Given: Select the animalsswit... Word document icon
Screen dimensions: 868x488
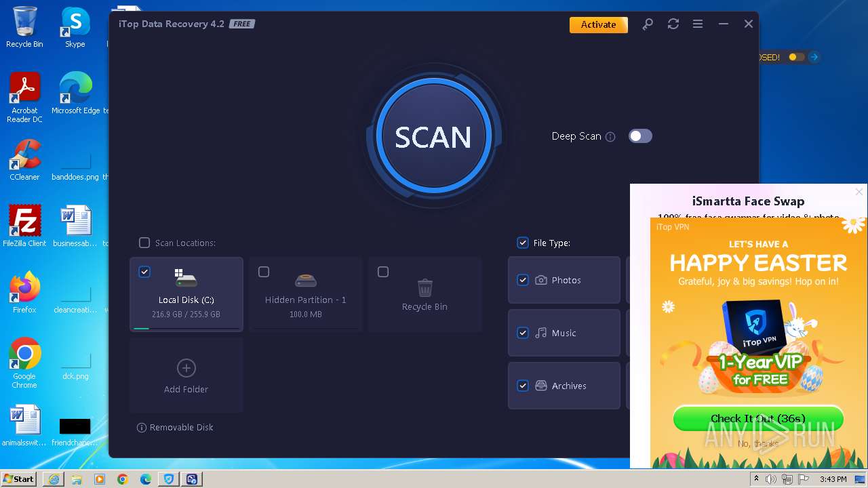Looking at the screenshot, I should click(x=24, y=426).
